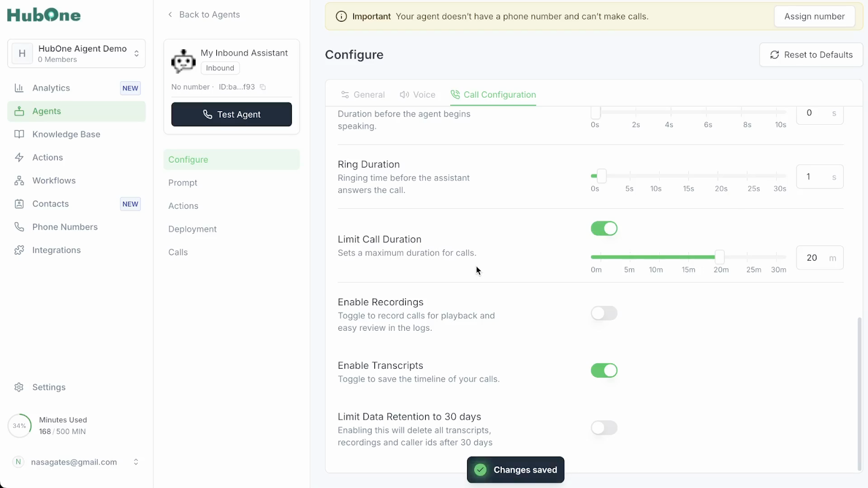868x488 pixels.
Task: Enable Recordings toggle switch
Action: [x=604, y=313]
